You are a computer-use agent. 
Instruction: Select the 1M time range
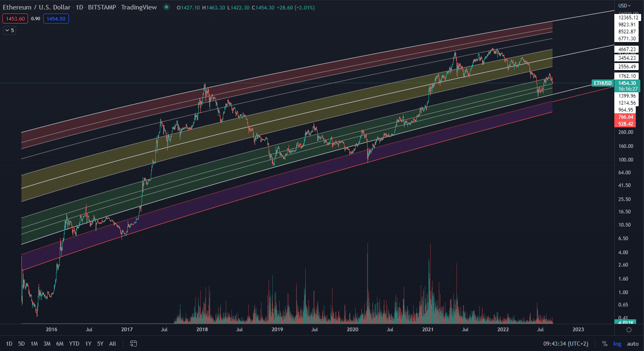point(34,344)
